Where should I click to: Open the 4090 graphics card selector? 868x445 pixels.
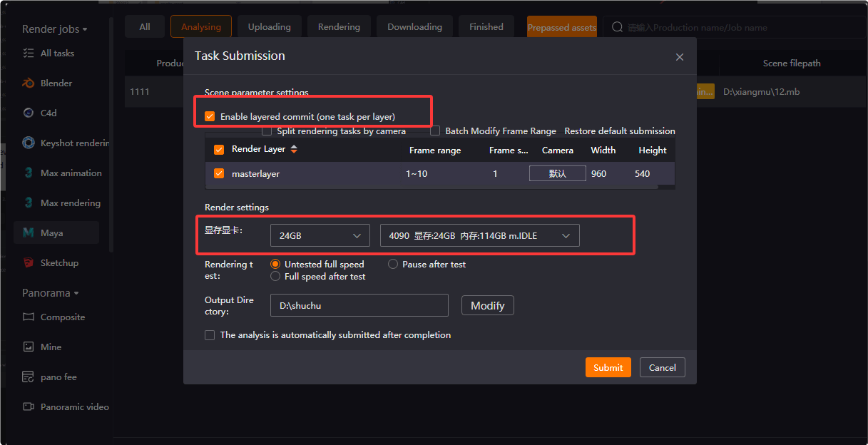479,235
